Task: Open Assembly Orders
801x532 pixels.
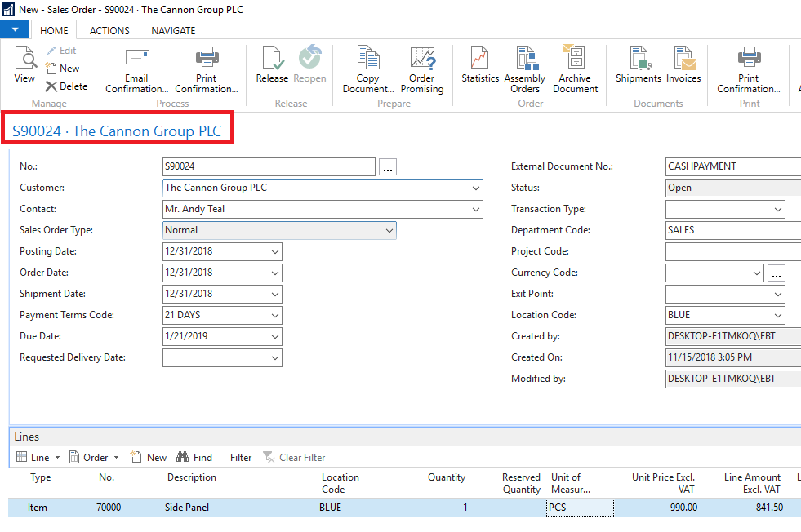Action: 525,70
